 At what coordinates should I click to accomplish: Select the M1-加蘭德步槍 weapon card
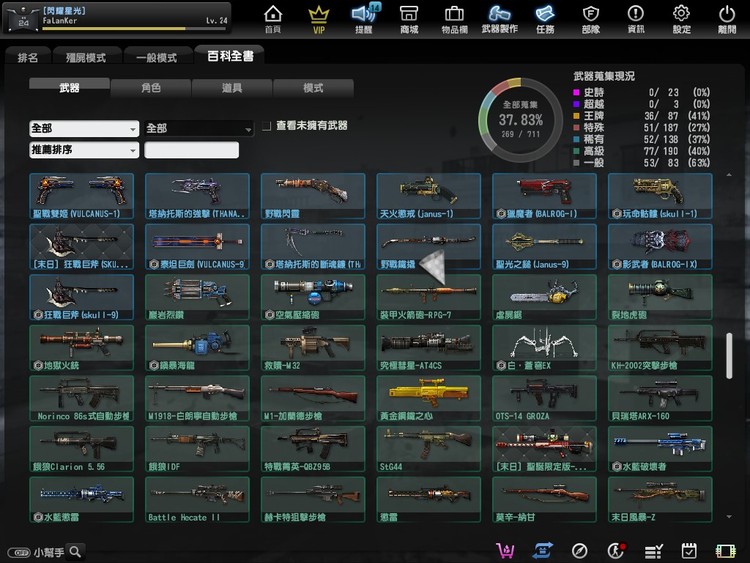313,398
